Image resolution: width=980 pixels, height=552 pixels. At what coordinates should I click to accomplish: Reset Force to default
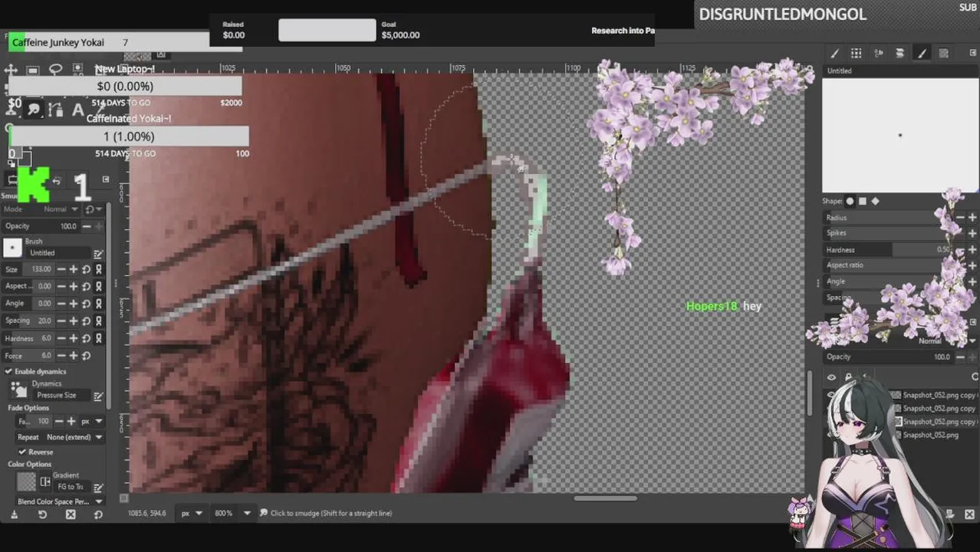click(86, 356)
